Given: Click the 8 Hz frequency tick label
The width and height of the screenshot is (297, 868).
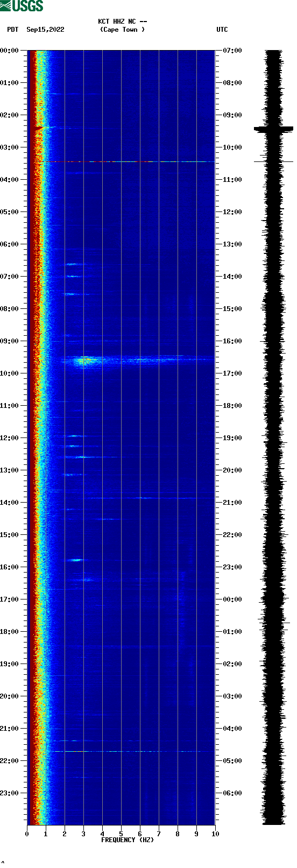Looking at the screenshot, I should point(178,834).
